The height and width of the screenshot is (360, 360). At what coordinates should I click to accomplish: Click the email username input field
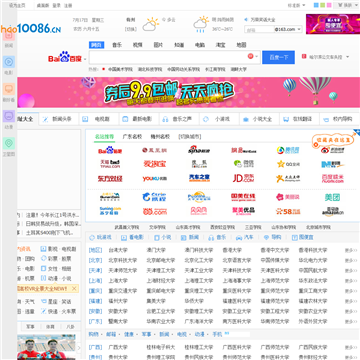coord(259,29)
